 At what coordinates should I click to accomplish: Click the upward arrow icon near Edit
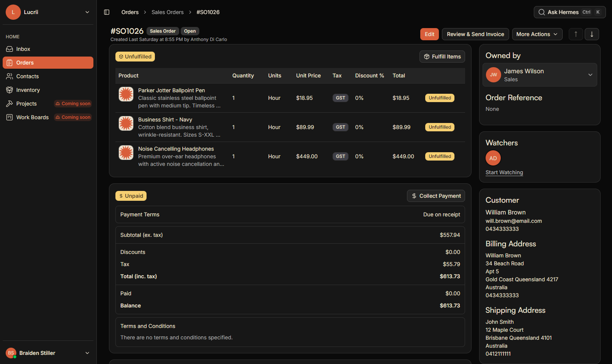576,34
